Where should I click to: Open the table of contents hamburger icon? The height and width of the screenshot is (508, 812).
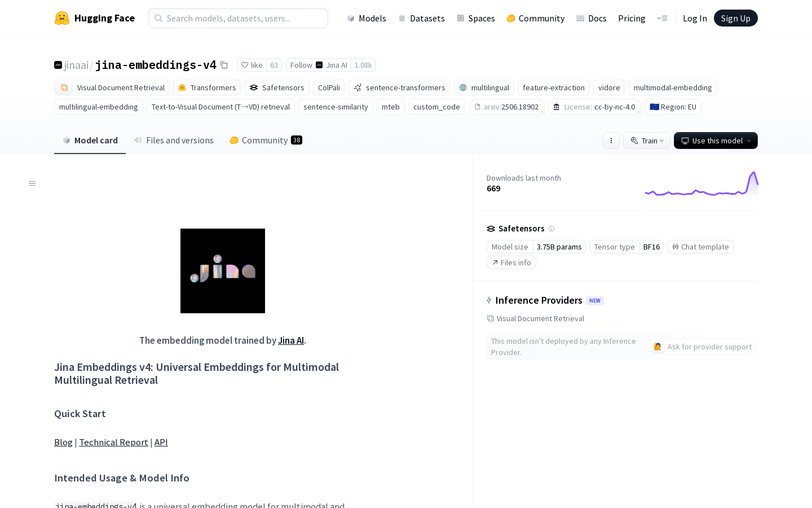point(32,183)
